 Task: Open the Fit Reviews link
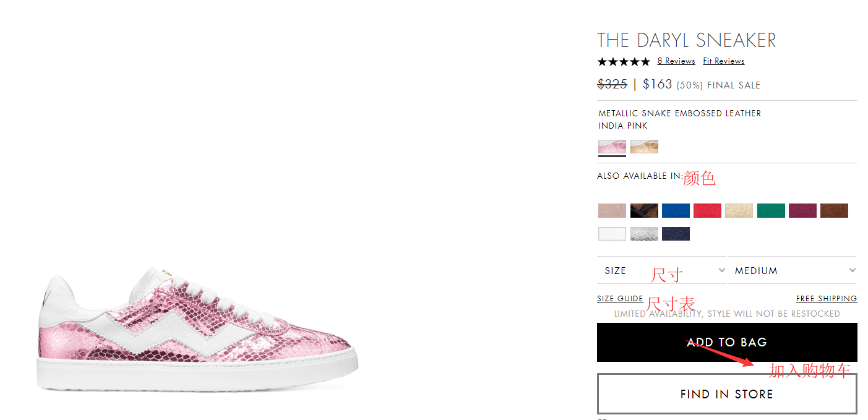coord(723,61)
